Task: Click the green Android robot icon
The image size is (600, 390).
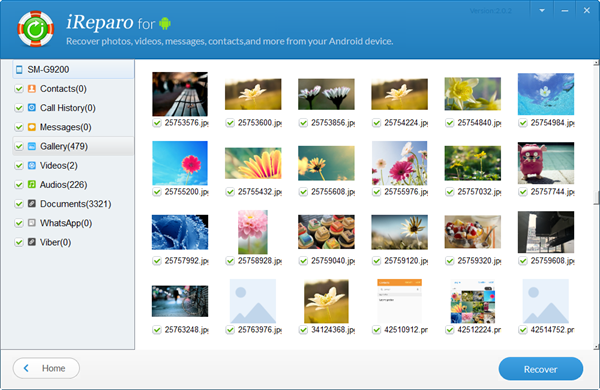Action: [x=165, y=23]
